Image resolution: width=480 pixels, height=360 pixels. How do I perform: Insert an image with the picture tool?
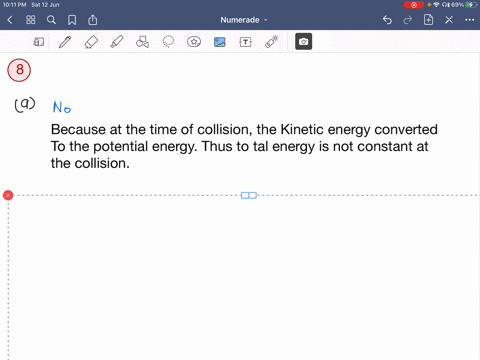[220, 42]
